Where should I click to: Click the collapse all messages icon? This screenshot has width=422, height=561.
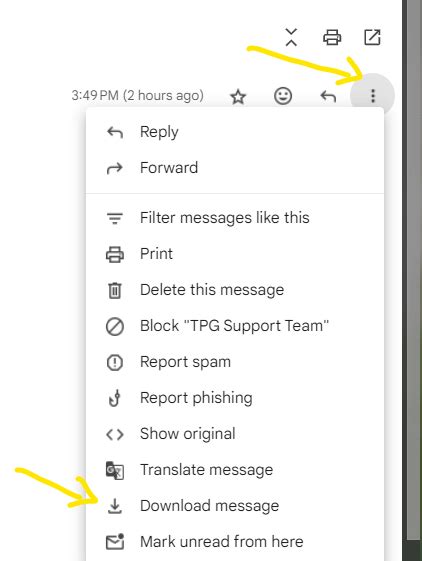pyautogui.click(x=291, y=37)
